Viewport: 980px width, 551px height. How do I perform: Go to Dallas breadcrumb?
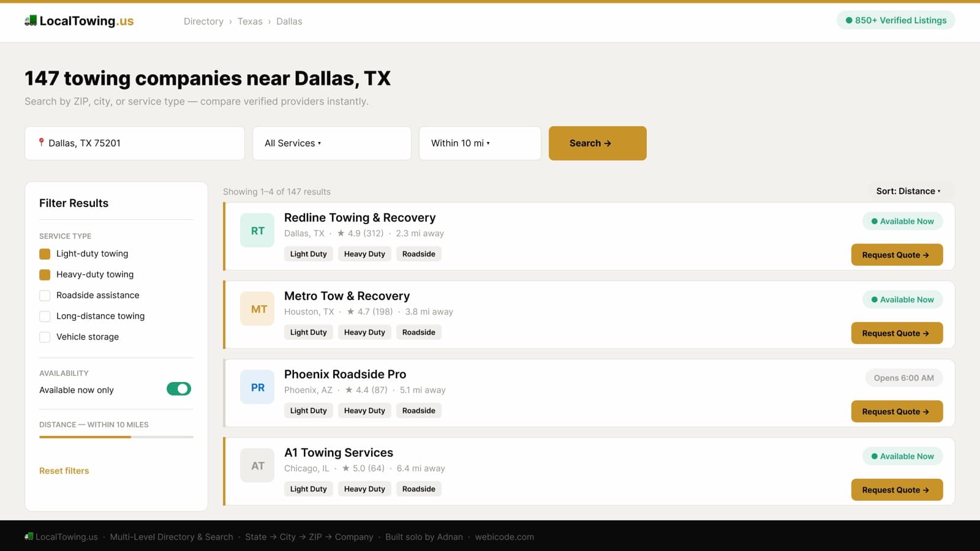pyautogui.click(x=289, y=21)
